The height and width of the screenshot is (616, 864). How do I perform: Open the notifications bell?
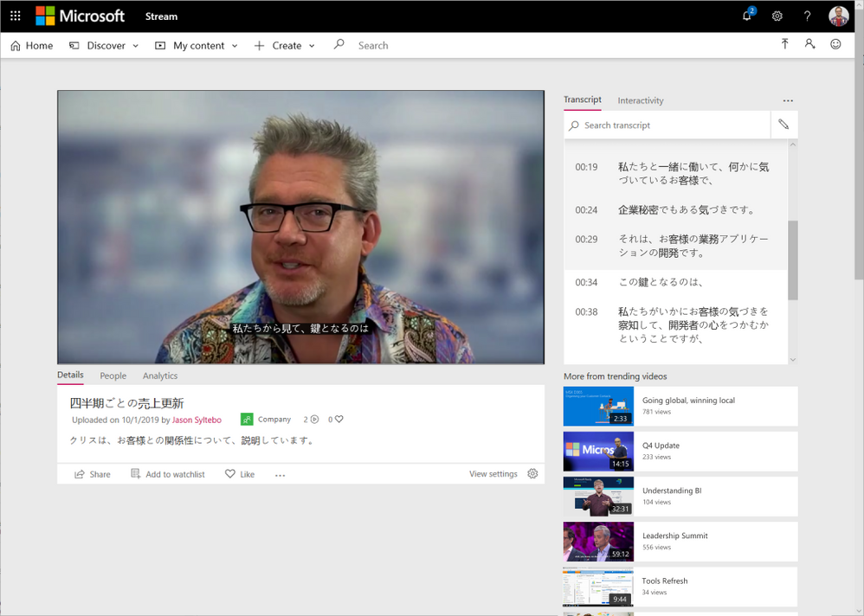747,16
